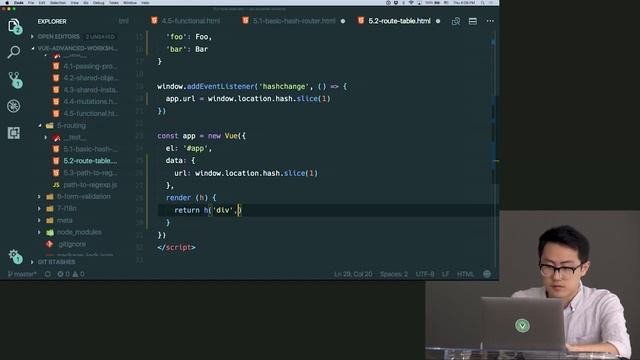
Task: Click the feedback smiley in the status bar
Action: pyautogui.click(x=487, y=274)
